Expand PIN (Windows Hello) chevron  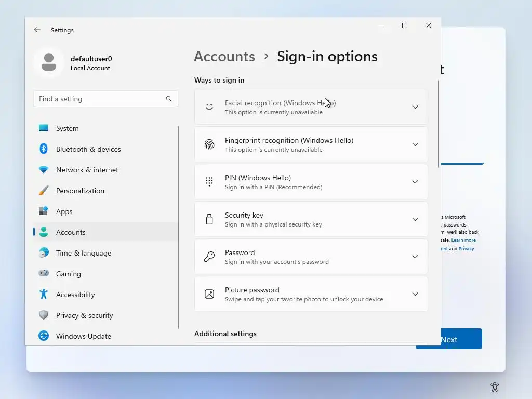click(x=415, y=182)
